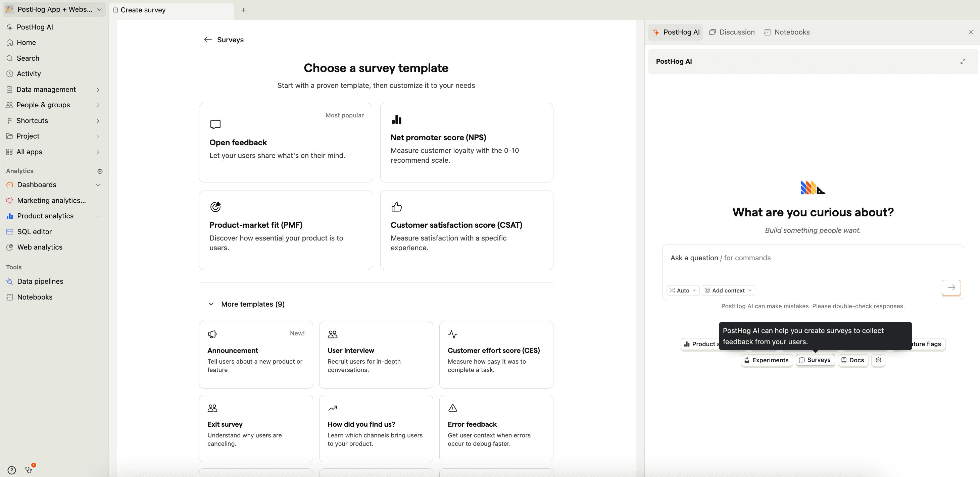Click the Ask a question input field
Image resolution: width=980 pixels, height=477 pixels.
[799, 262]
